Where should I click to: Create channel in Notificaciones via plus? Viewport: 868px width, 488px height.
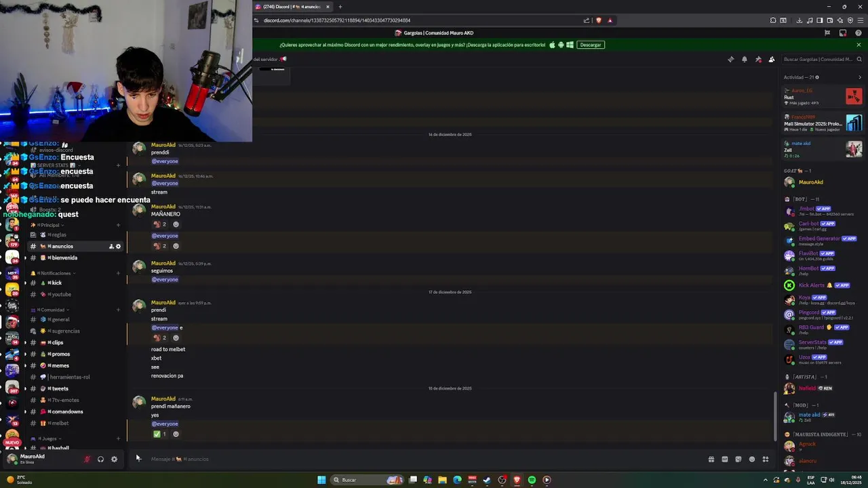(118, 273)
